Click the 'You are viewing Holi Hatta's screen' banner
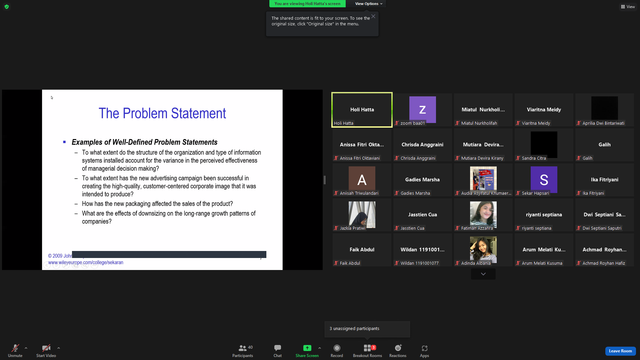 pos(307,4)
